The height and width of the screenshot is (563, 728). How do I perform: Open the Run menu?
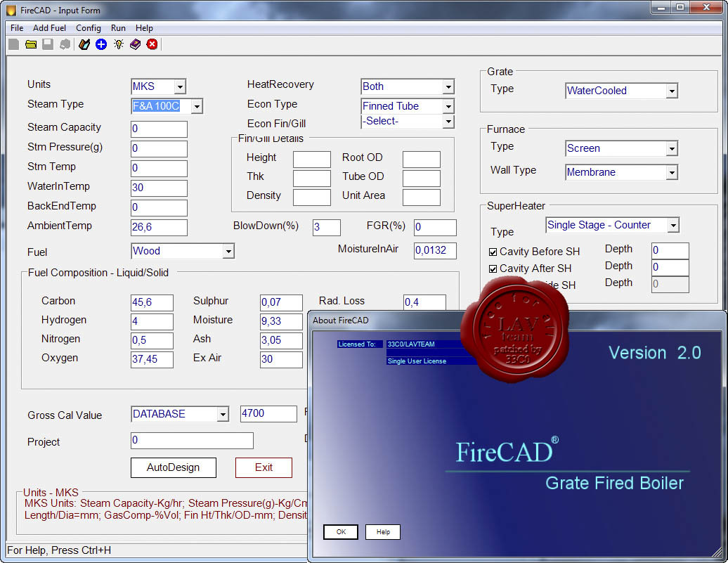(118, 28)
